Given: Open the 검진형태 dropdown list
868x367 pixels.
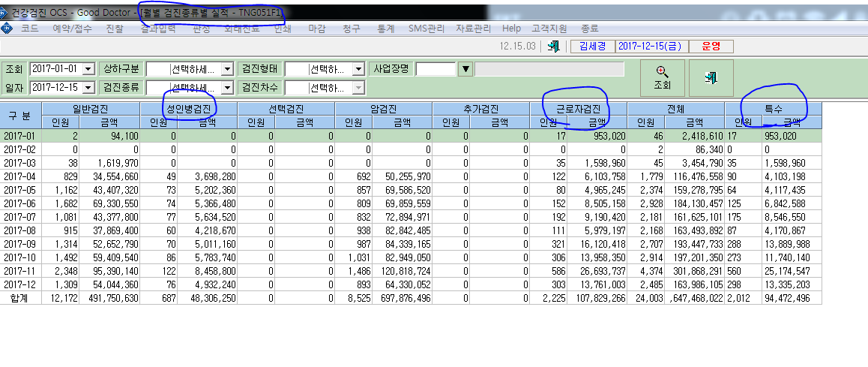Looking at the screenshot, I should pyautogui.click(x=359, y=69).
